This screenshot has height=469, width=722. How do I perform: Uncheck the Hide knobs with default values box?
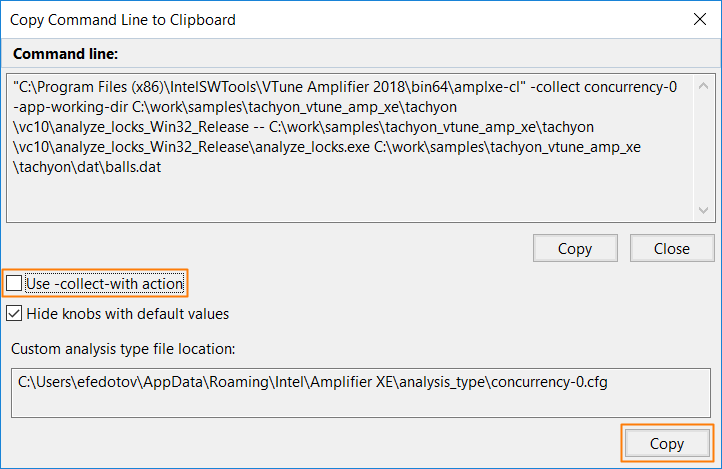click(14, 313)
